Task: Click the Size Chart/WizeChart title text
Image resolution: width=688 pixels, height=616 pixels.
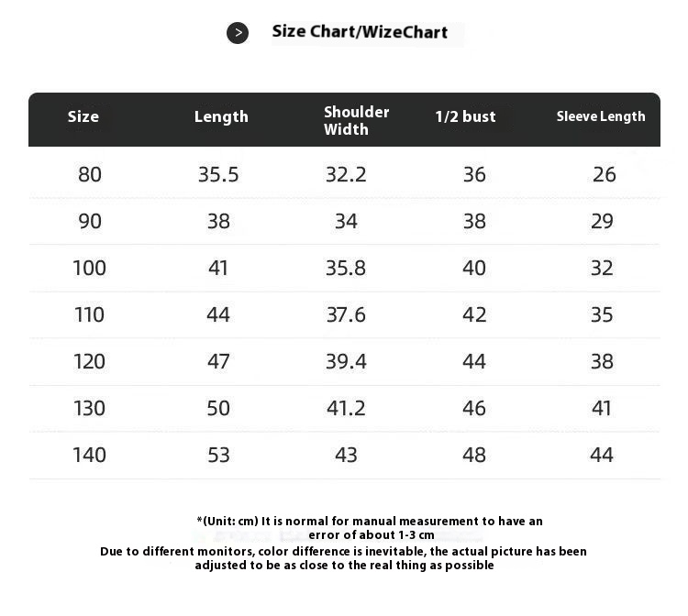Action: pos(360,32)
